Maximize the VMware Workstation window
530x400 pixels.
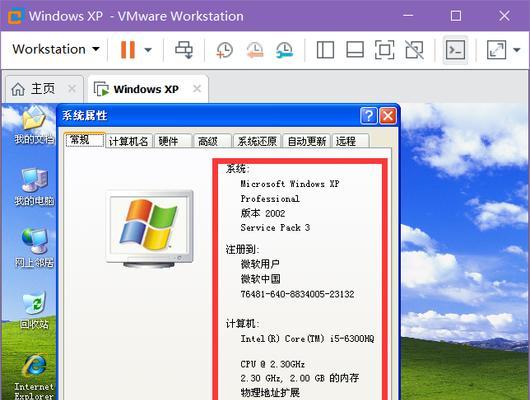click(x=456, y=16)
